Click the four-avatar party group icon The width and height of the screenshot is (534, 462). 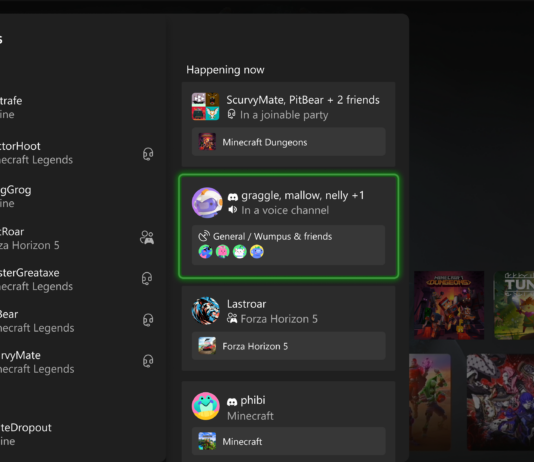click(205, 107)
